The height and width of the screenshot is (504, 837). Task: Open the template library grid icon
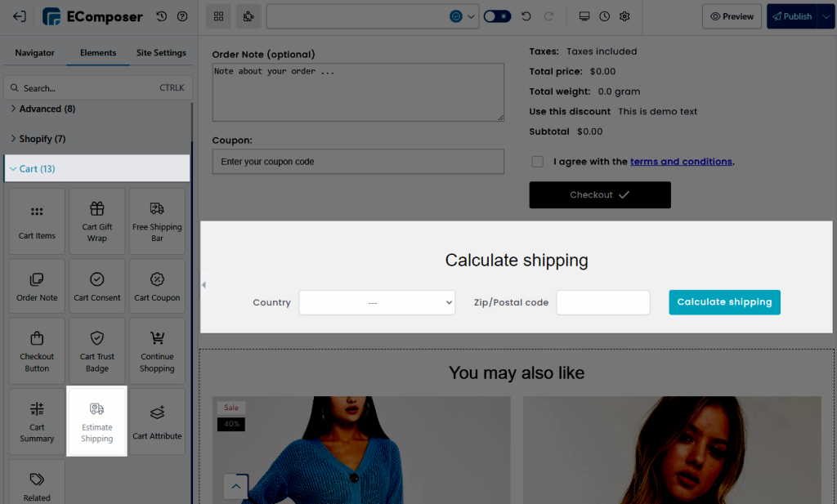[x=219, y=16]
